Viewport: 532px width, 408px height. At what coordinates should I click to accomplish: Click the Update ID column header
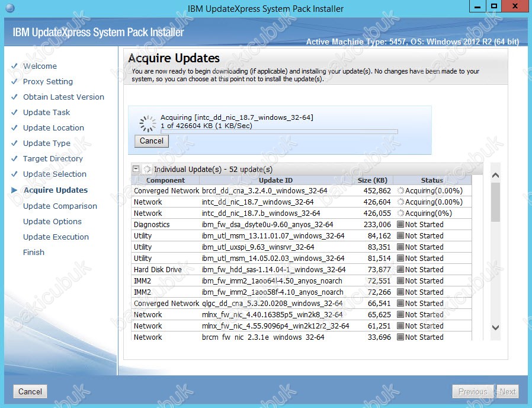click(x=275, y=180)
